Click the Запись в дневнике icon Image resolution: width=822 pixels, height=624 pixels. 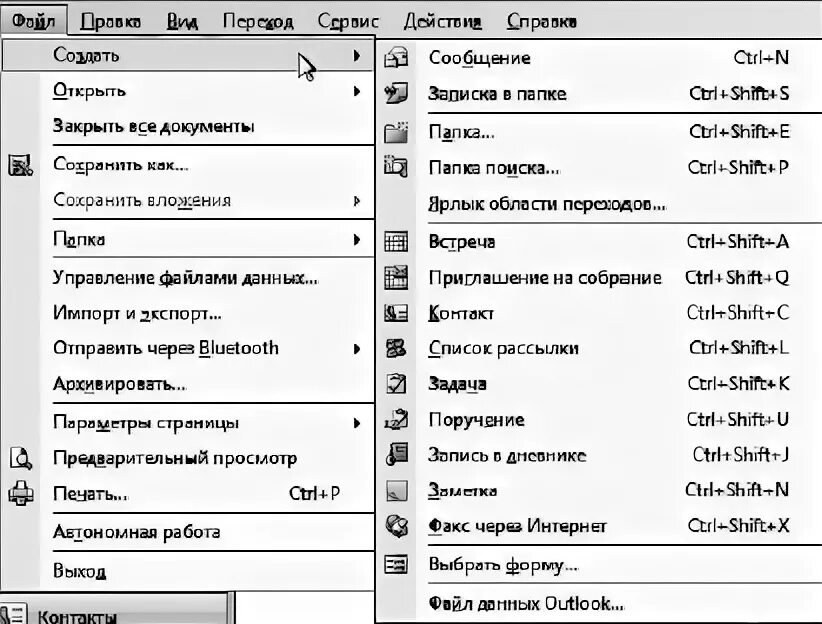pos(396,454)
